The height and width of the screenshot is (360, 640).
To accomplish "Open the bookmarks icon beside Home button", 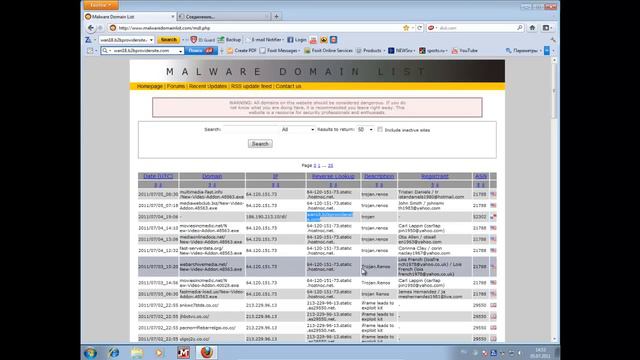I will point(546,28).
